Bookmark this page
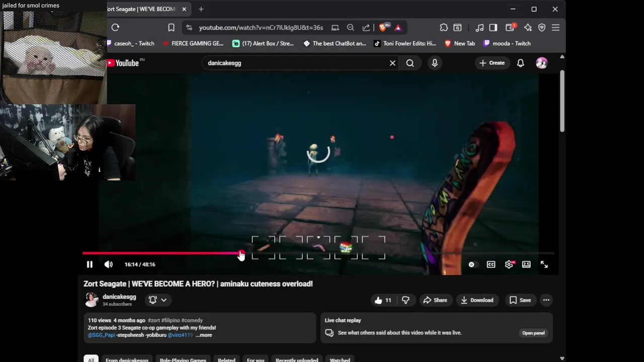644x362 pixels. tap(171, 28)
